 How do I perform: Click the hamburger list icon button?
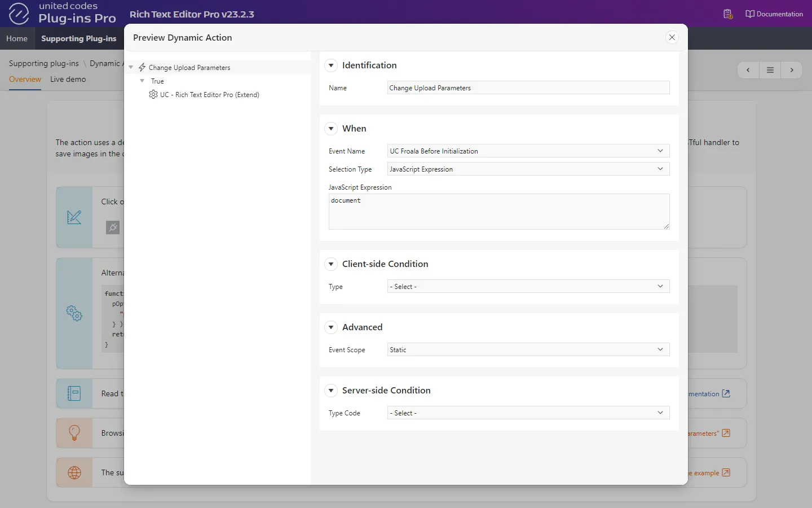pos(770,70)
